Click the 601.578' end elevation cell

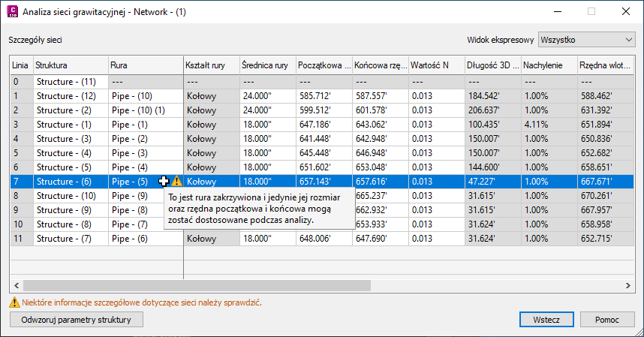381,110
